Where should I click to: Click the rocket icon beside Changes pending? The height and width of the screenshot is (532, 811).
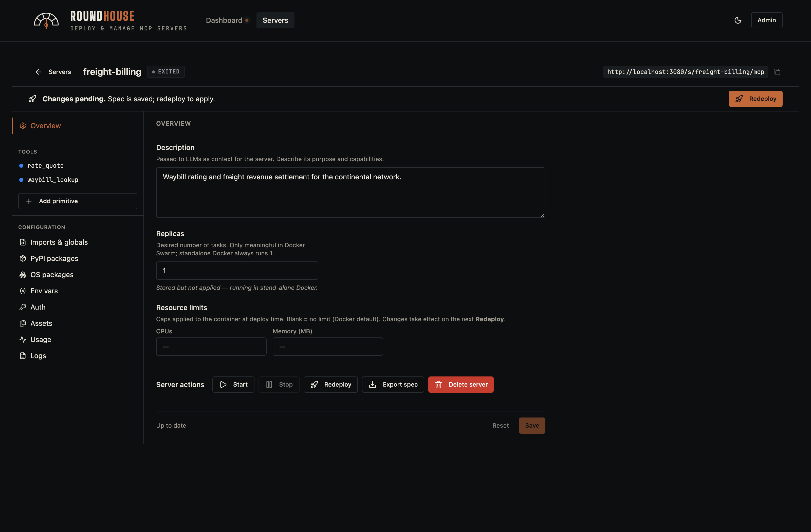[32, 99]
